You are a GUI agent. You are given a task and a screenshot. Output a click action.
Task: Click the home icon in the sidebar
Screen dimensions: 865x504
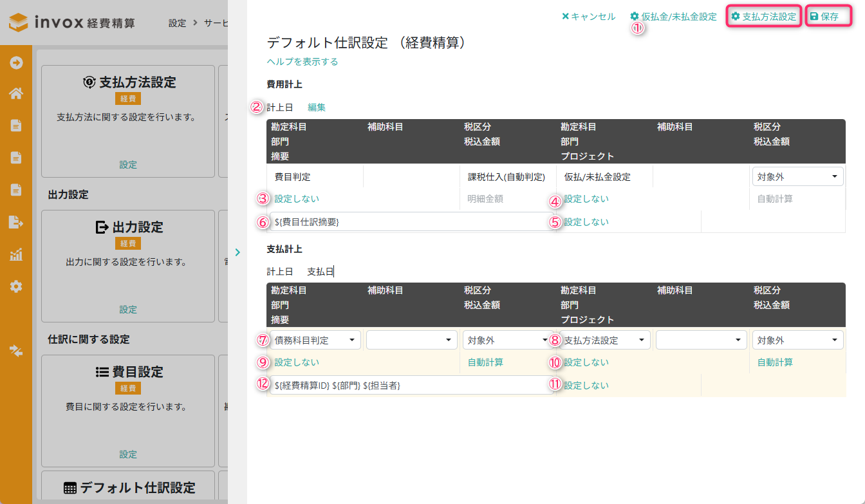16,94
